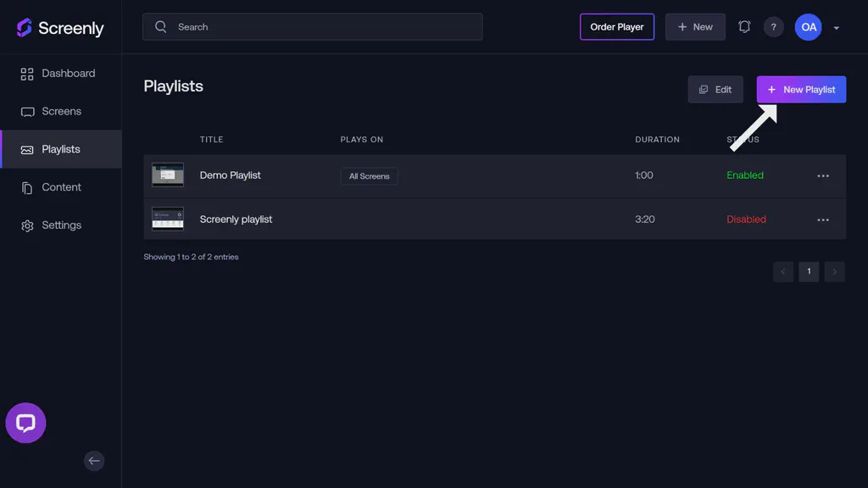Open help using the question mark icon
Screen dimensions: 868x488
coord(773,26)
